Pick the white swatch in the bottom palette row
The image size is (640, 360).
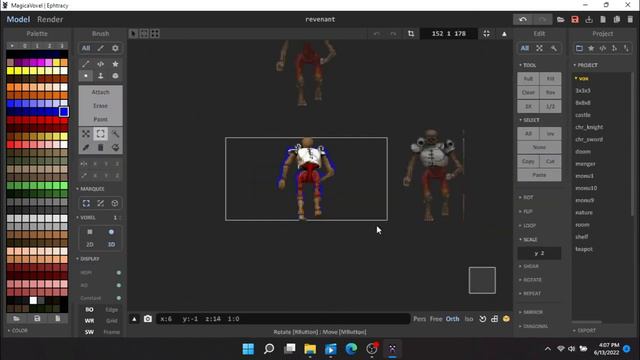(33, 300)
